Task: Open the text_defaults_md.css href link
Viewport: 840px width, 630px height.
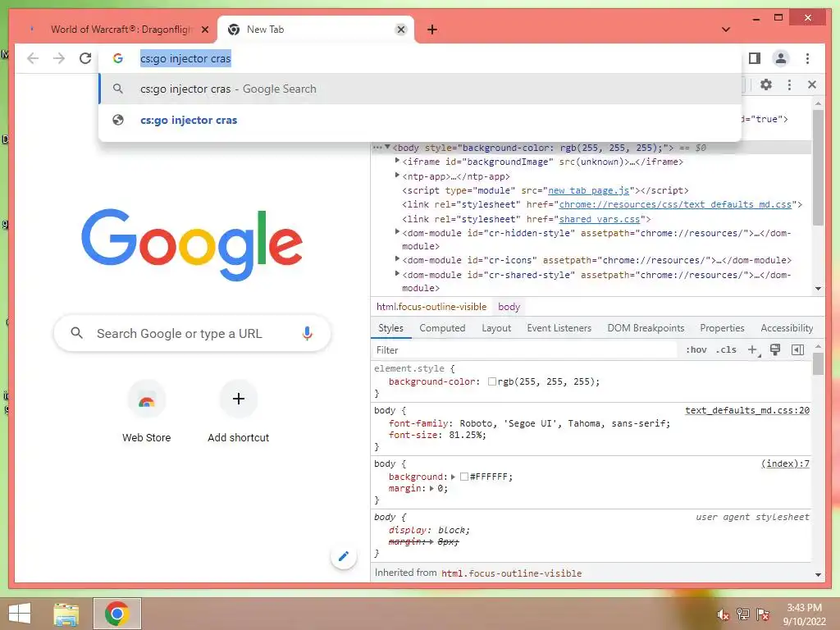Action: pyautogui.click(x=675, y=204)
